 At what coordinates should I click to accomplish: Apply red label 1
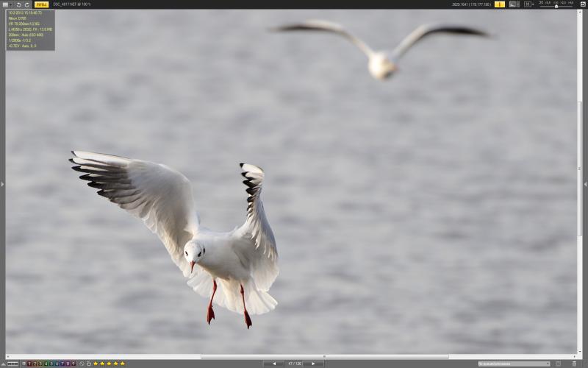click(x=29, y=364)
